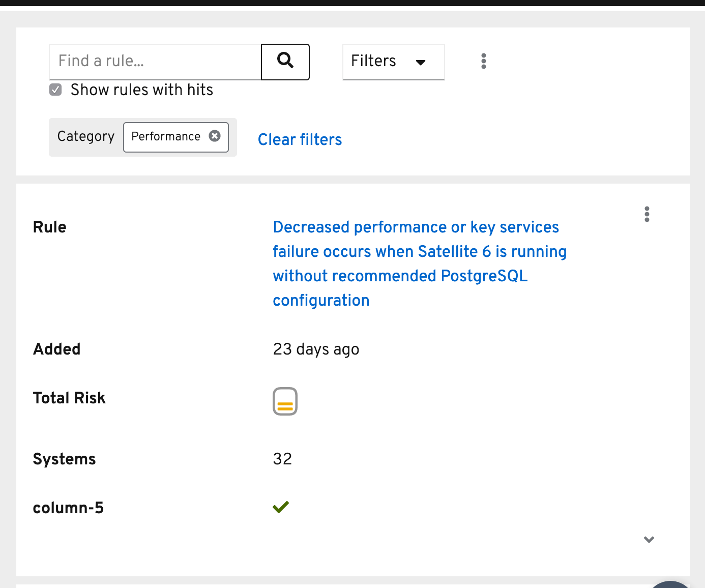705x588 pixels.
Task: Open the Filters dropdown
Action: [394, 62]
